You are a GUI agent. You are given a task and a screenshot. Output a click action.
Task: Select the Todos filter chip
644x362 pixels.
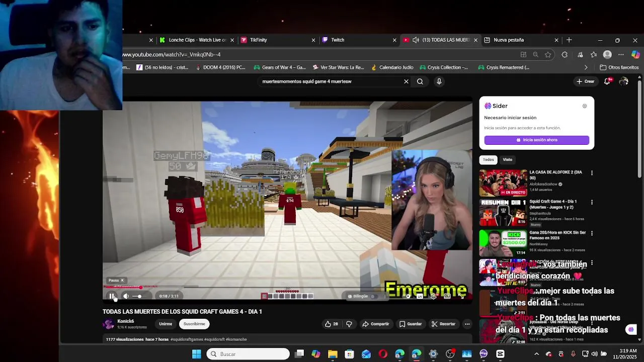pos(489,160)
